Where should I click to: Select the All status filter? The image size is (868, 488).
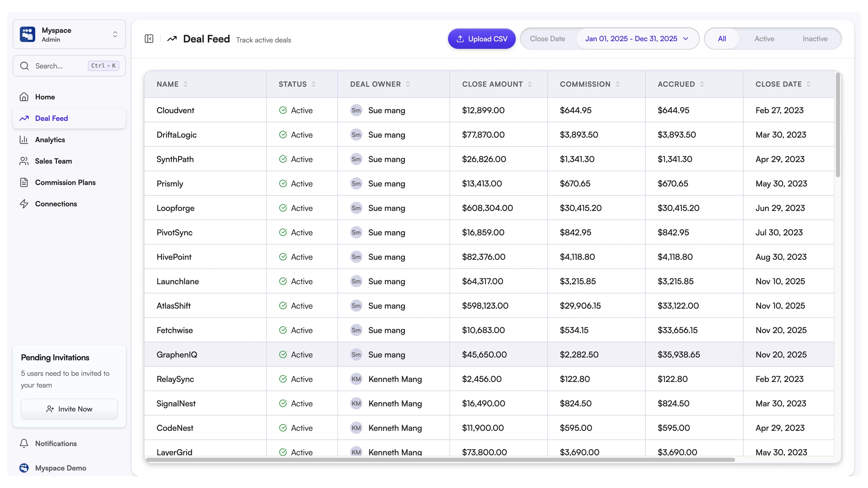click(x=722, y=39)
